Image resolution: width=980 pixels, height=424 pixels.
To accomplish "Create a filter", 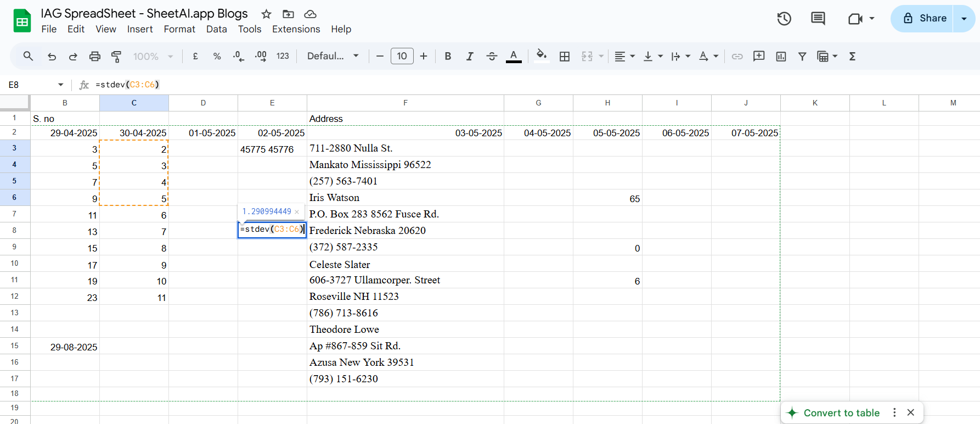I will click(802, 56).
